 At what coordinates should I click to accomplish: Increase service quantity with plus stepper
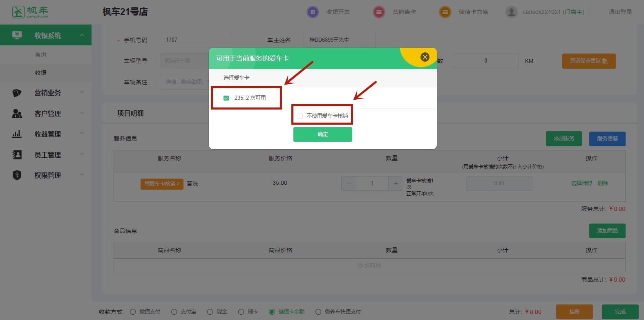[x=396, y=183]
